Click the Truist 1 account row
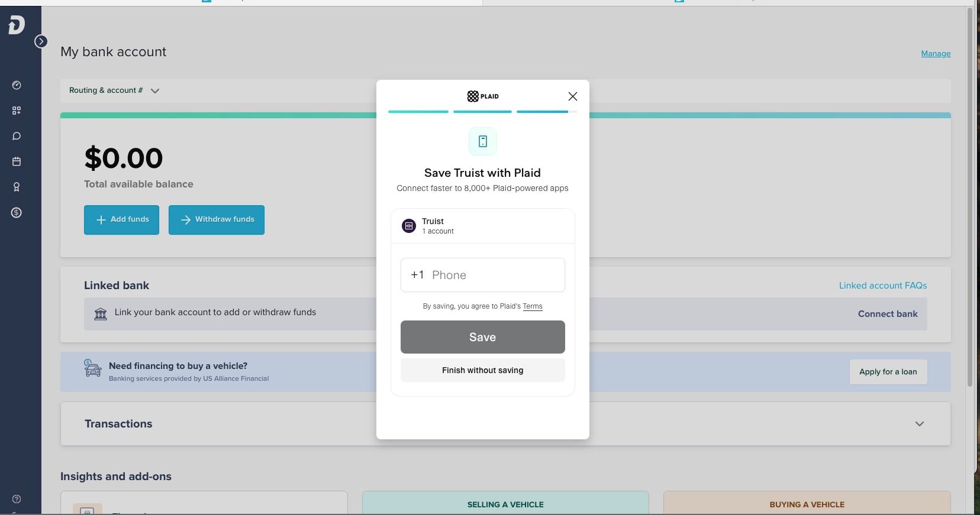This screenshot has height=515, width=980. [483, 226]
